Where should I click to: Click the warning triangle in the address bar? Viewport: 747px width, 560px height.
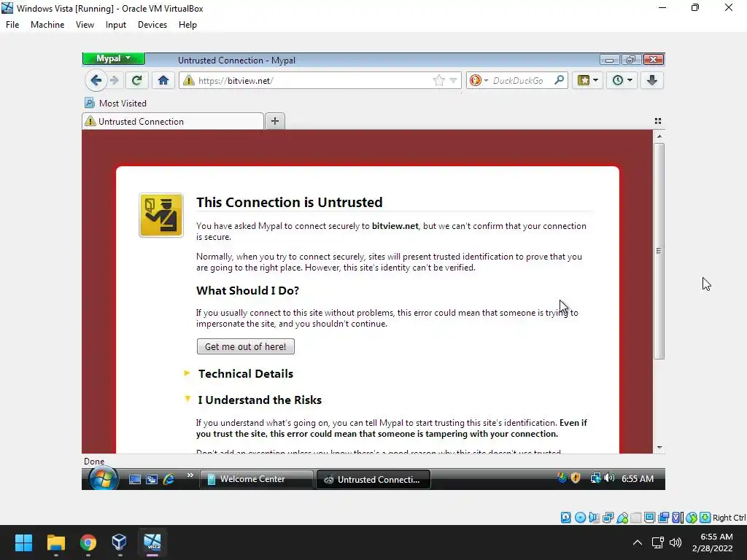click(189, 80)
